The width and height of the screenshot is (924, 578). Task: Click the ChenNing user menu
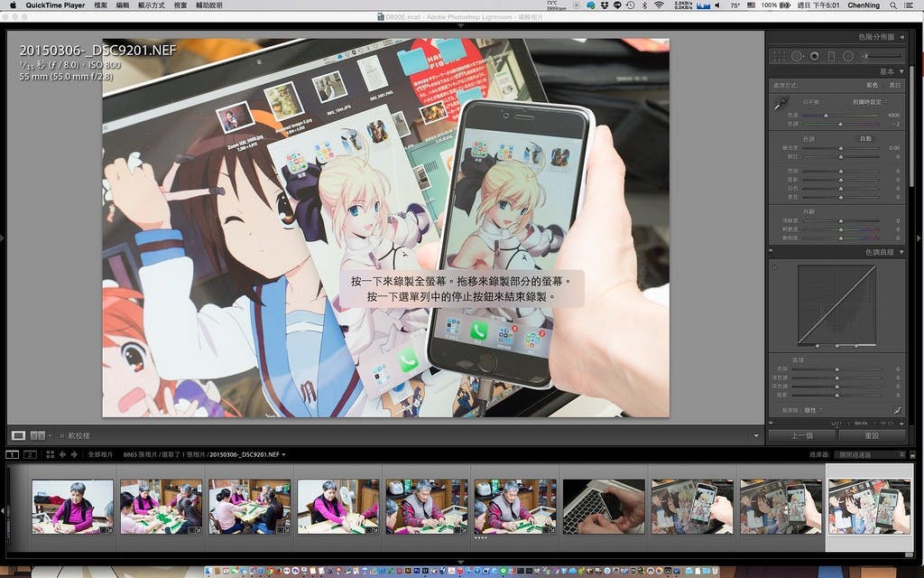864,5
